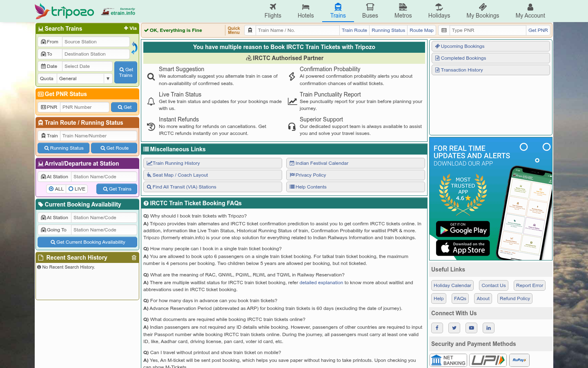The width and height of the screenshot is (588, 368).
Task: Open the detailed explanation link
Action: pyautogui.click(x=321, y=283)
